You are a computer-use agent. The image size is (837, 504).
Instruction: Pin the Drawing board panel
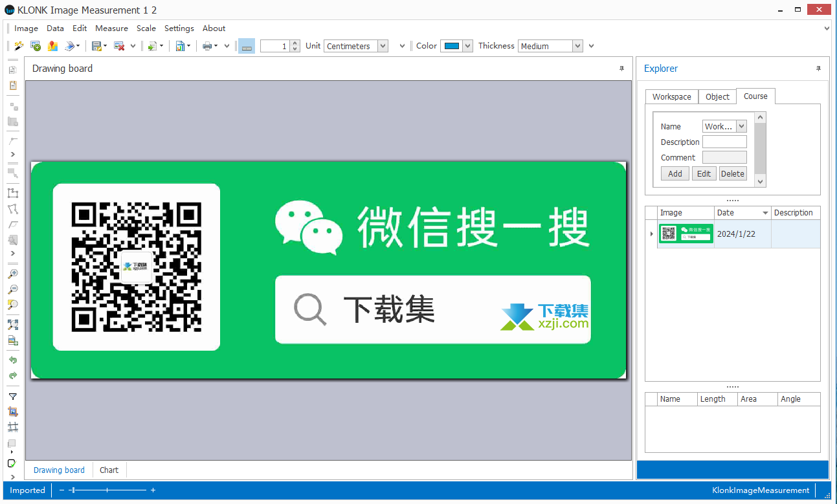point(621,69)
